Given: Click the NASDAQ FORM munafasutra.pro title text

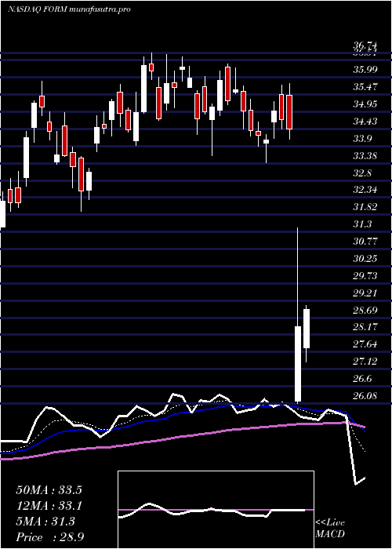Looking at the screenshot, I should [x=69, y=9].
